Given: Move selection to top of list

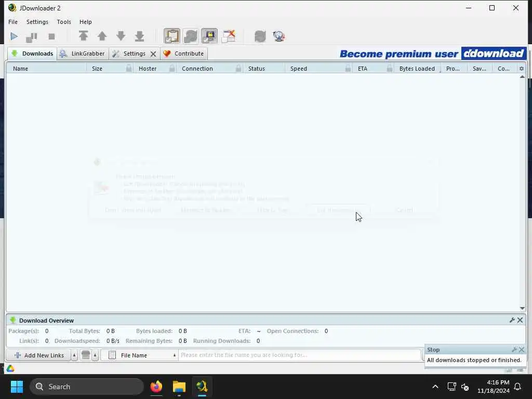Looking at the screenshot, I should (83, 36).
